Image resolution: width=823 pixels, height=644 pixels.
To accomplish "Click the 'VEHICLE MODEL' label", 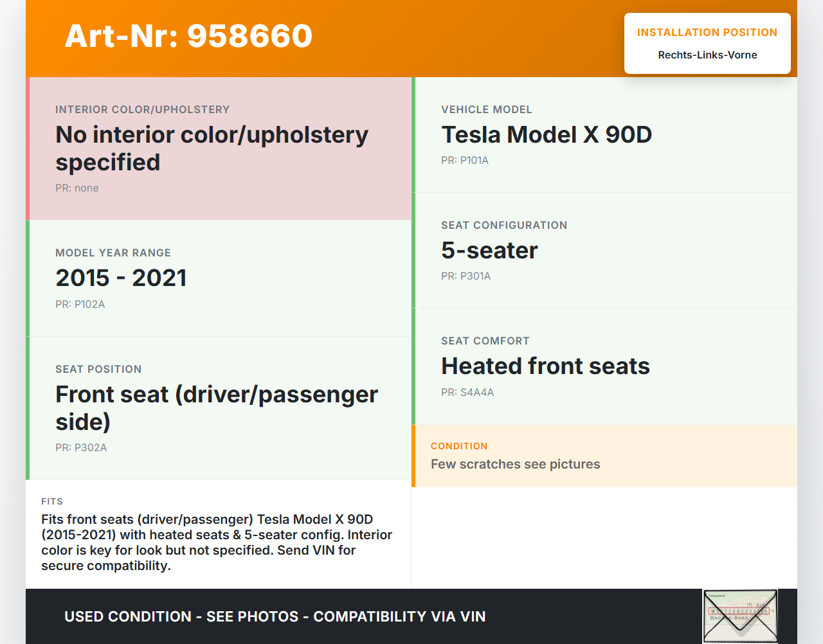I will tap(487, 109).
